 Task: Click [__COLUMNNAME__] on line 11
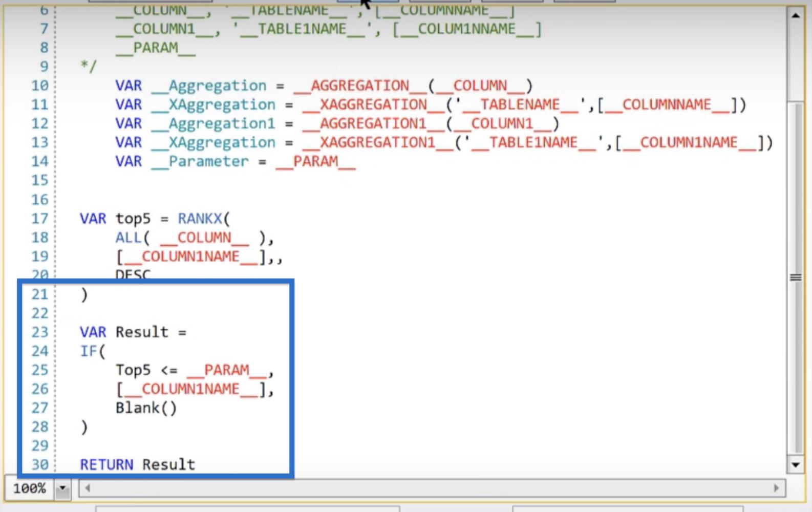coord(667,105)
